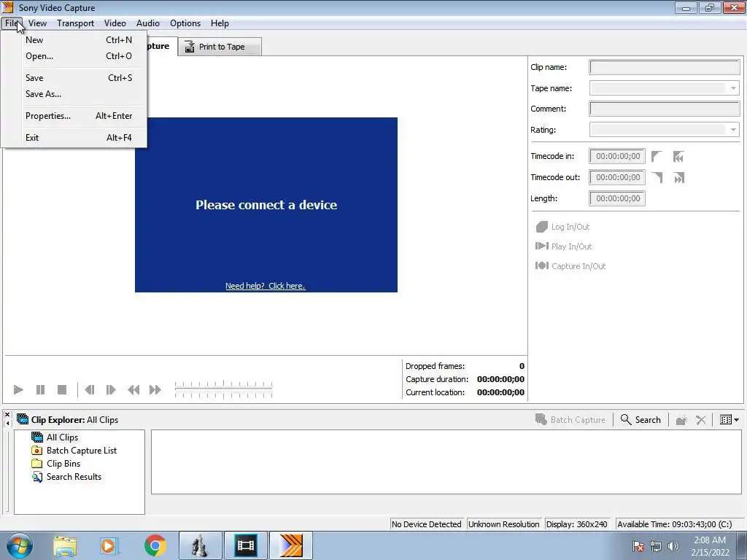Click the seek to Timecode Out icon

click(x=679, y=178)
